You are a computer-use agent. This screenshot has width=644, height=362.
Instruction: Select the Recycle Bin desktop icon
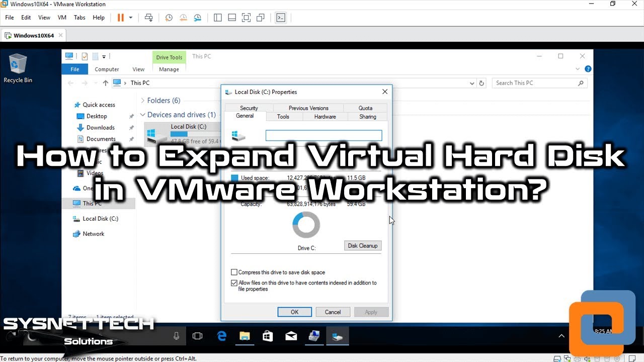pos(18,68)
